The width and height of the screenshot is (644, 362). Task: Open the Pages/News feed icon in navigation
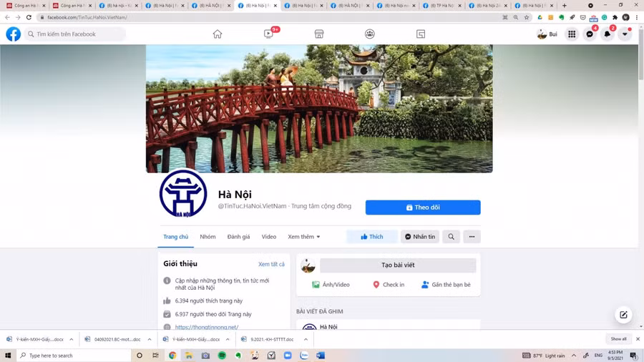421,34
